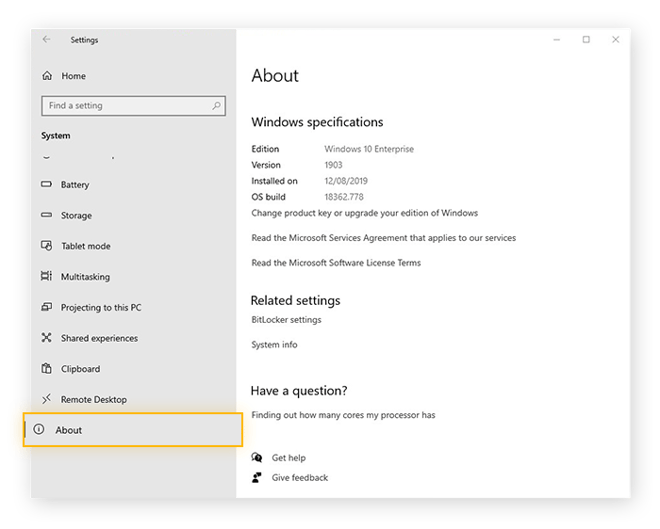Click the Remote Desktop icon
The image size is (660, 529).
pyautogui.click(x=46, y=399)
